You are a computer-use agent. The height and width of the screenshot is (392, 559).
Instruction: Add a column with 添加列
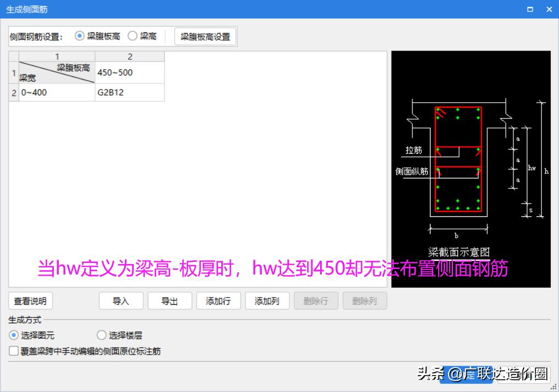[x=267, y=301]
